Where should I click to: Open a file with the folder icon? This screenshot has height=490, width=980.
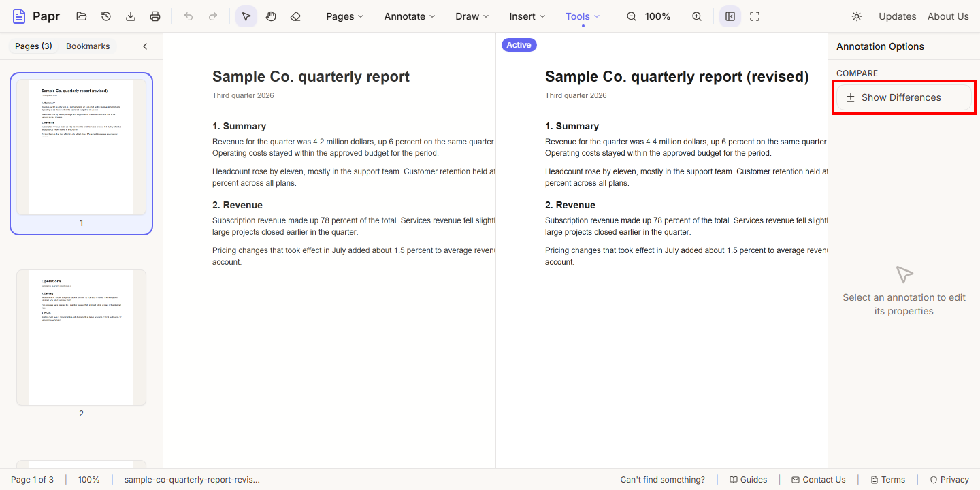point(82,16)
